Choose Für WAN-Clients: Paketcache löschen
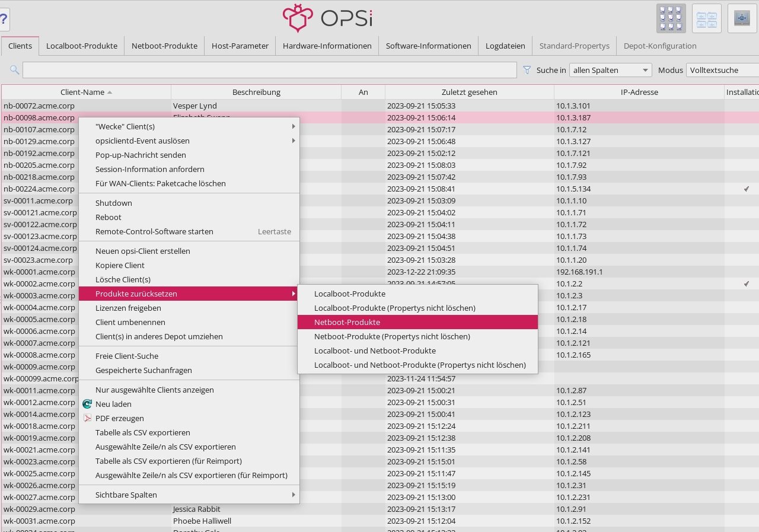Viewport: 759px width, 532px height. point(189,183)
